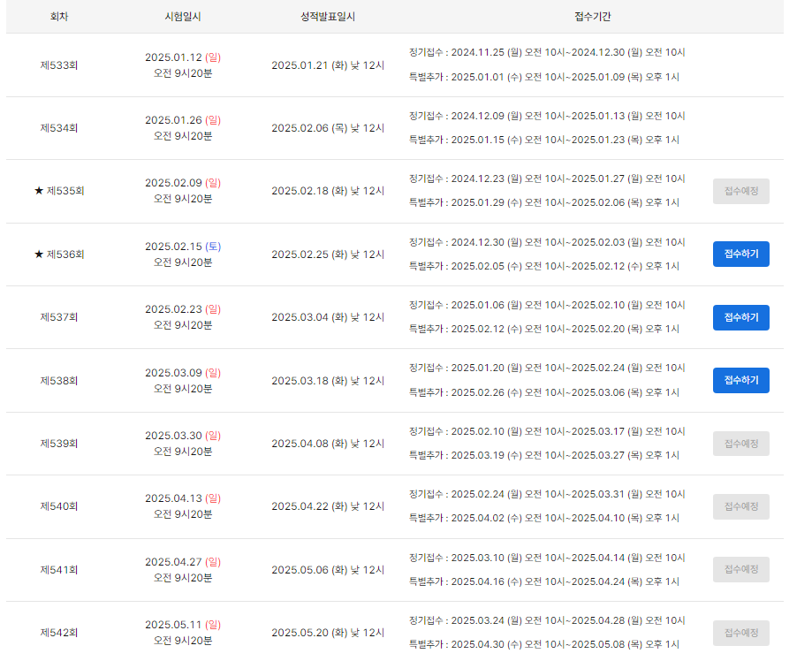Click the star icon beside 제536회
The width and height of the screenshot is (812, 661).
39,255
